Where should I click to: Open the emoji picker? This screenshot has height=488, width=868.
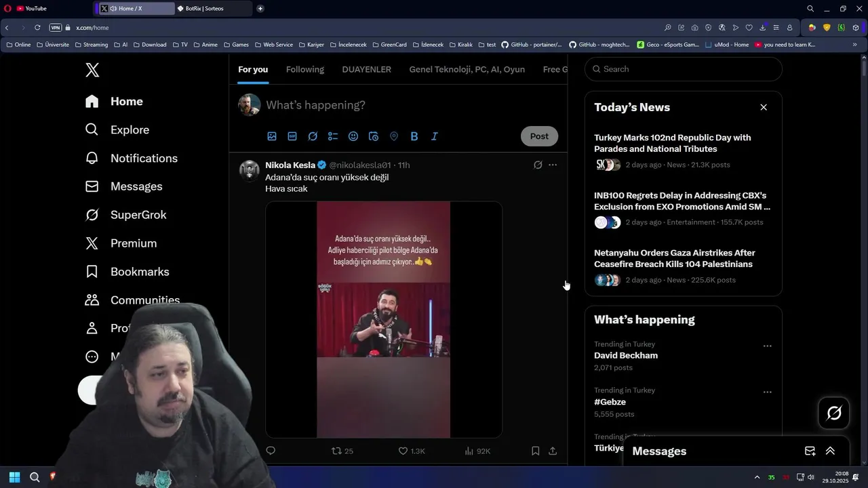pyautogui.click(x=353, y=136)
